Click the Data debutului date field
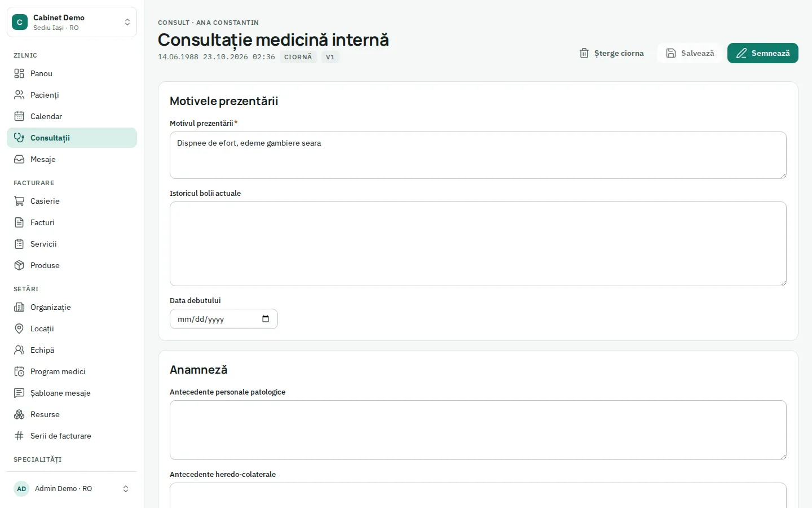Image resolution: width=812 pixels, height=508 pixels. point(224,319)
